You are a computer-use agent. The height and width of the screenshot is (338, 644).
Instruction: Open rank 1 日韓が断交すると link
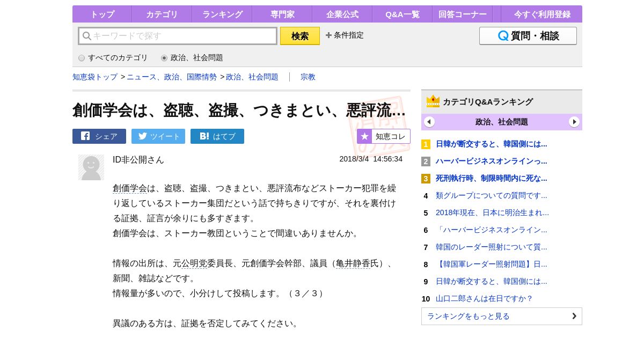pos(492,144)
